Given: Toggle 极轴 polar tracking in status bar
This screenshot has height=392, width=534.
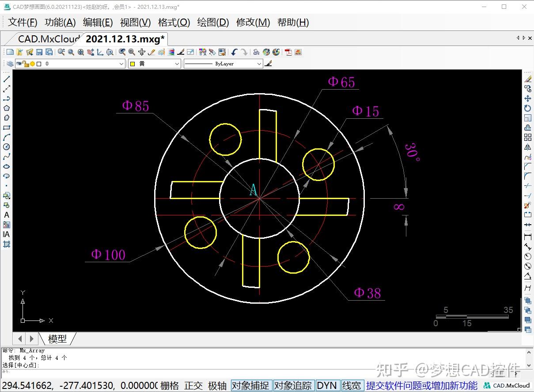Looking at the screenshot, I should [217, 386].
